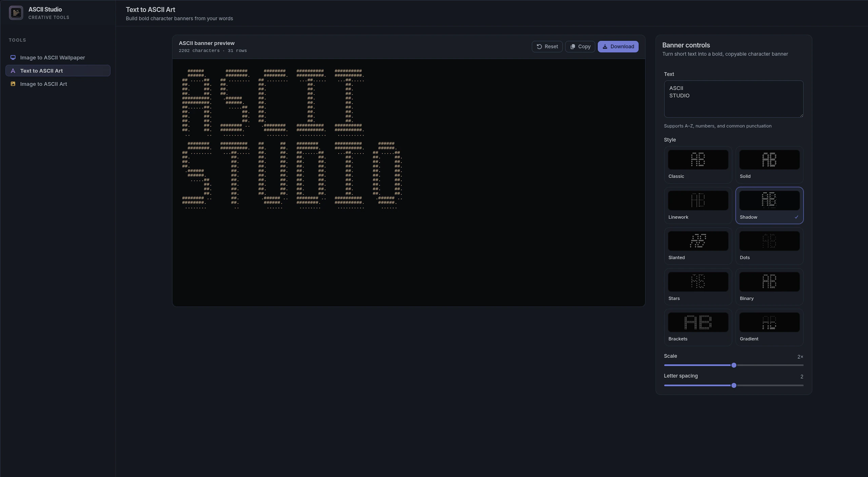Viewport: 868px width, 477px height.
Task: Open Image to ASCII Wallpaper tool
Action: pyautogui.click(x=58, y=57)
